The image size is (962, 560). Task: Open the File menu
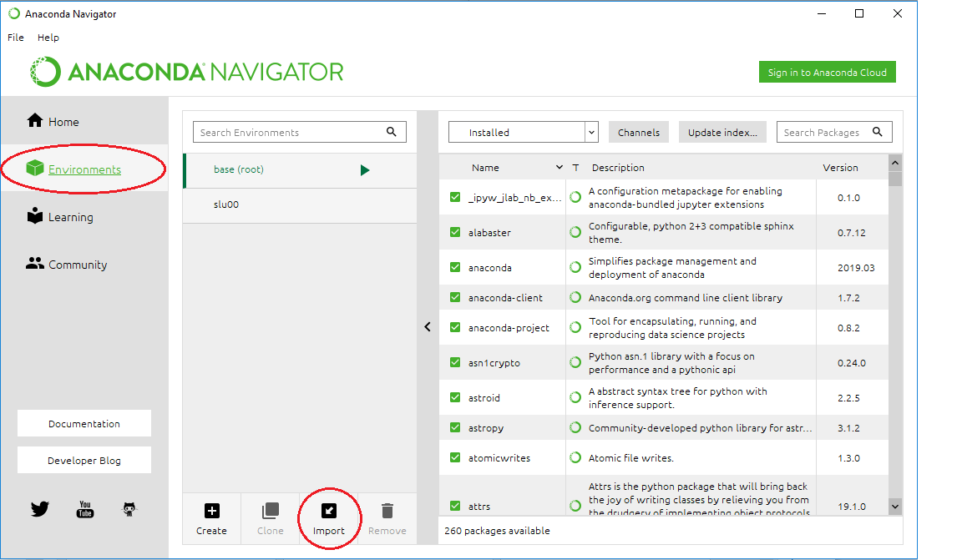pos(15,38)
